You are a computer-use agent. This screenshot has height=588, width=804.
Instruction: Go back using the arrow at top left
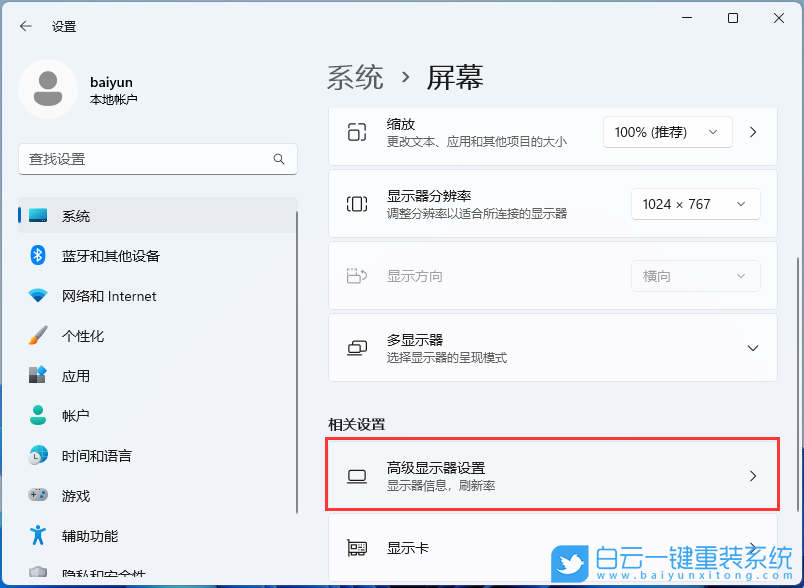pos(24,26)
